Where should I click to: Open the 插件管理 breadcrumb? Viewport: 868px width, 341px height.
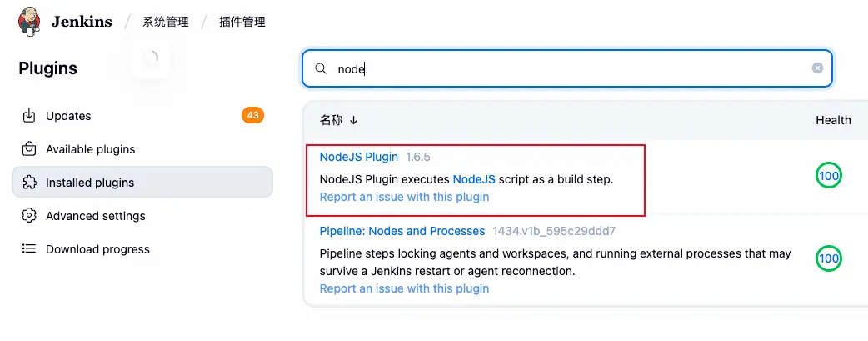click(242, 22)
